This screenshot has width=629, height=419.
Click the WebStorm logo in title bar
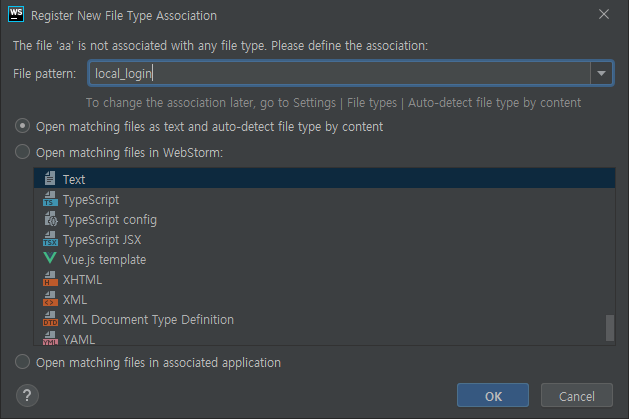[x=16, y=15]
